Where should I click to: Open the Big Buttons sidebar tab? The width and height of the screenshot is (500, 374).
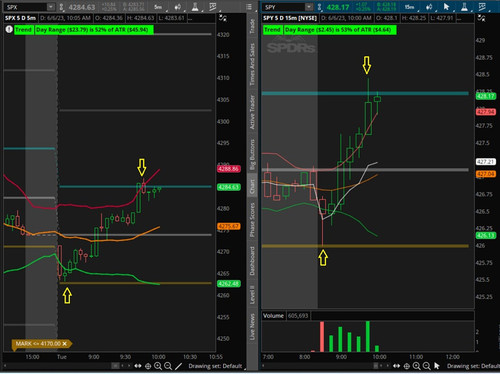tap(252, 154)
